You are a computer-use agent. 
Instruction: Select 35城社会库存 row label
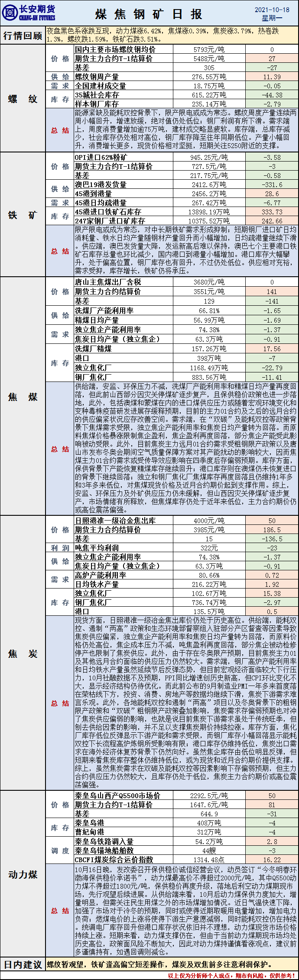(x=97, y=95)
